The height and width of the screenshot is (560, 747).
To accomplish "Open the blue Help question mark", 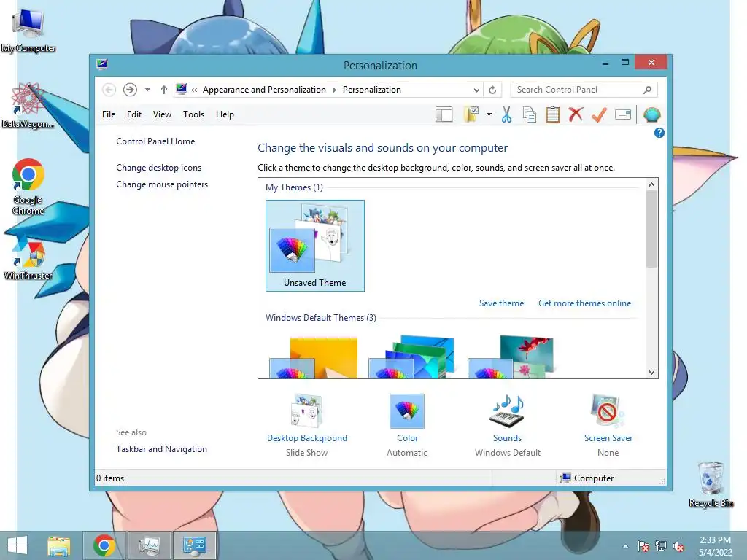I will (x=659, y=133).
